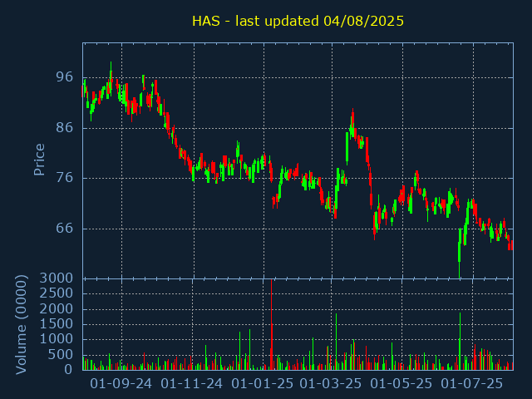Click the volume axis label 2500
The width and height of the screenshot is (532, 399).
(x=57, y=293)
